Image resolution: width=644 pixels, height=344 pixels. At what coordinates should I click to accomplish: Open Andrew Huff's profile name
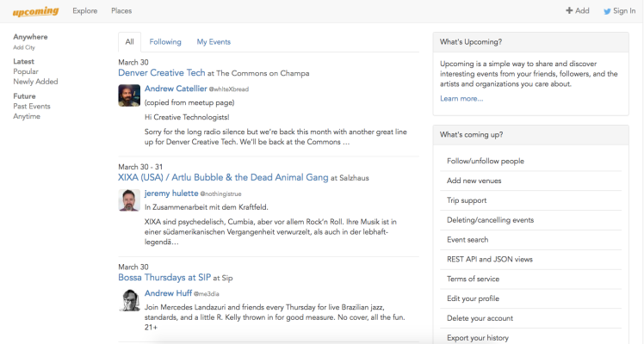coord(168,293)
